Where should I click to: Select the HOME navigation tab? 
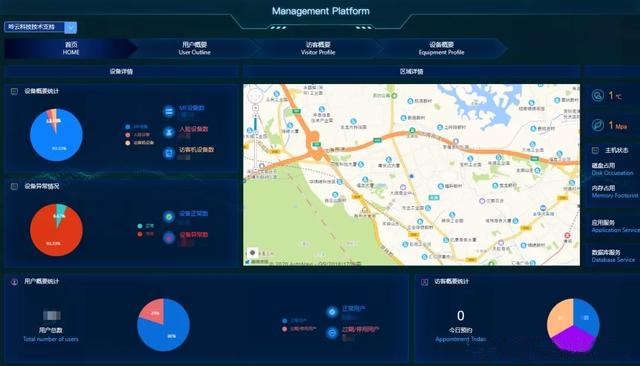[71, 48]
